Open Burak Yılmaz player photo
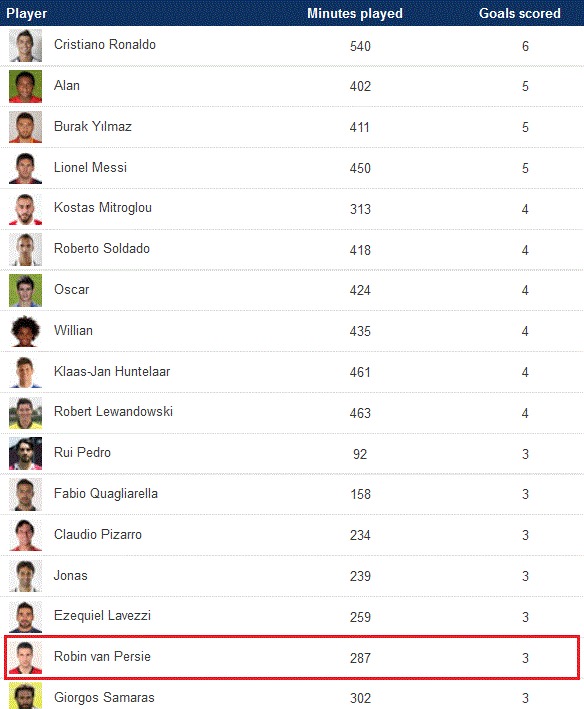584x709 pixels. click(25, 127)
